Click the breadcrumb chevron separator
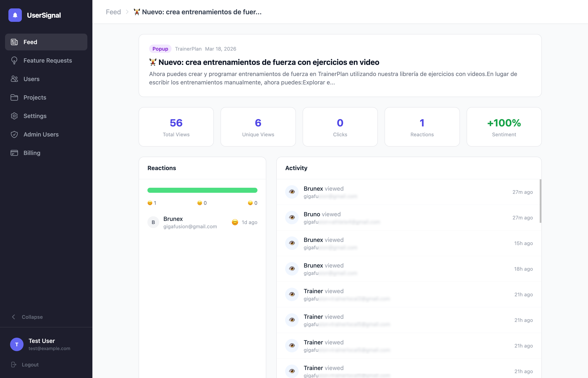The image size is (588, 378). tap(127, 12)
